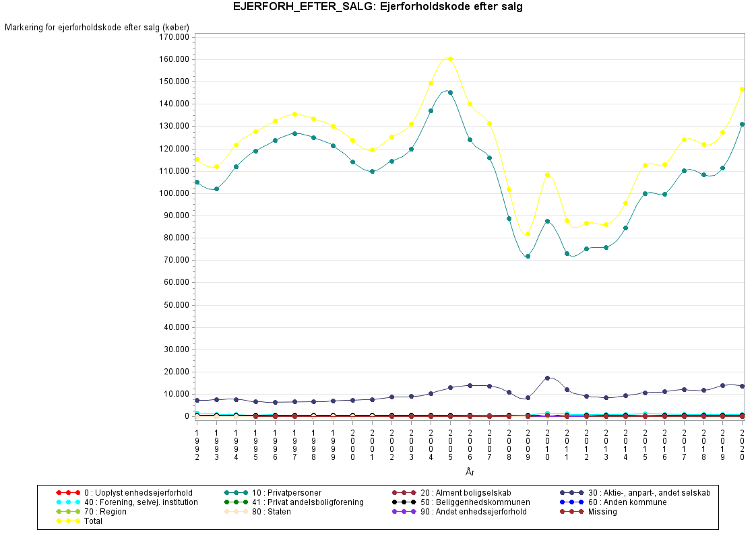Click the 170.000 y-axis tick label
Screen dimensions: 756x534
(x=172, y=37)
